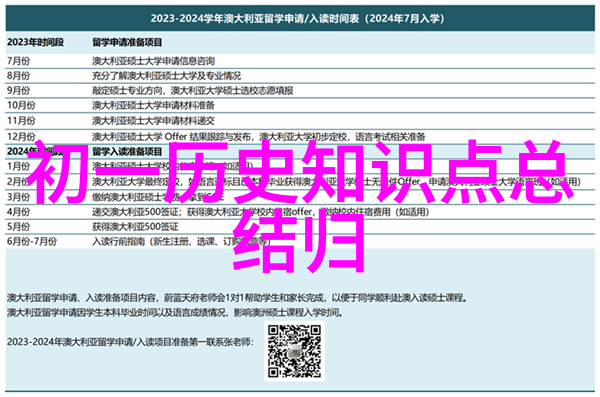Select the 留学入读准备项目 section header
This screenshot has width=600, height=397.
(x=127, y=151)
